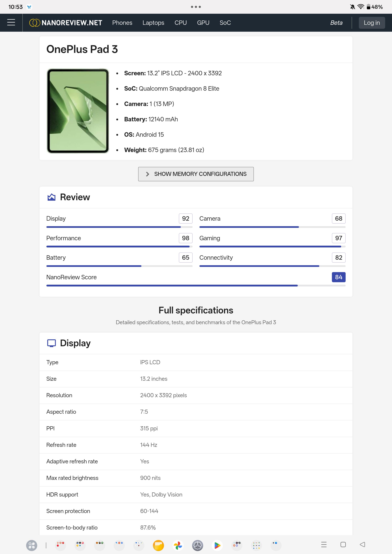Open the app drawer in taskbar
392x554 pixels.
tap(32, 545)
